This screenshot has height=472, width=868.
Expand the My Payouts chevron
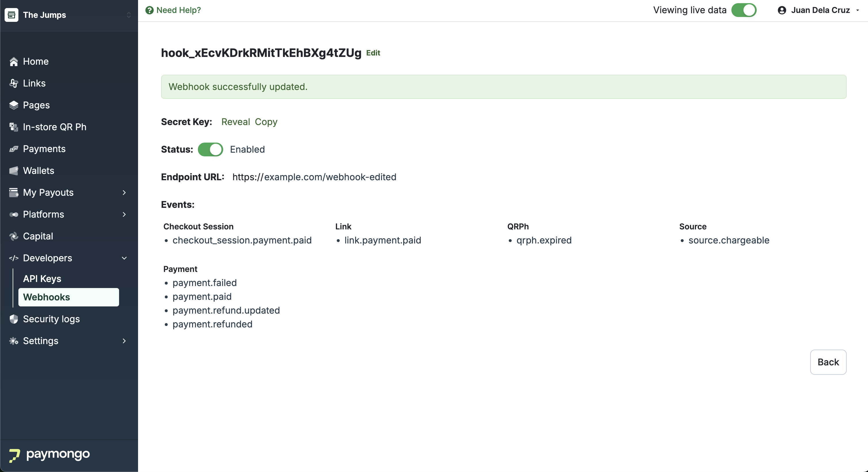124,193
